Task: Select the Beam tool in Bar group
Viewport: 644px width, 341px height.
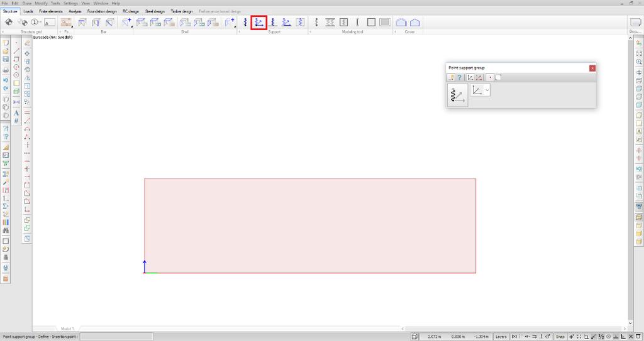Action: 82,22
